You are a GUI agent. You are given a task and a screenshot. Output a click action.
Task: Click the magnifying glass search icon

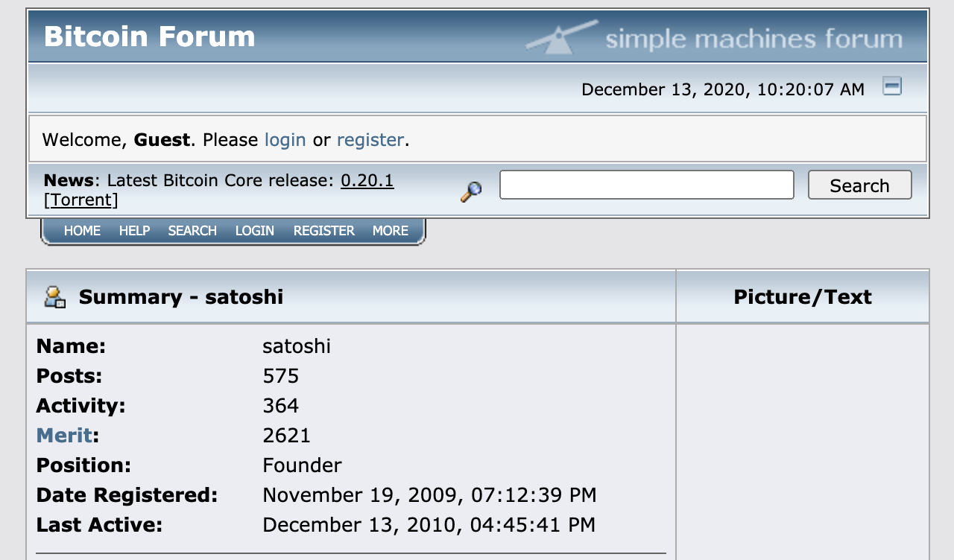coord(470,191)
